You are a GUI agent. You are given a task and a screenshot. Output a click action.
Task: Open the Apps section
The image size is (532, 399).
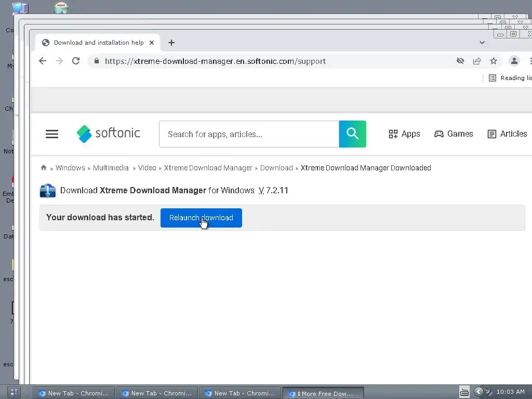point(404,134)
